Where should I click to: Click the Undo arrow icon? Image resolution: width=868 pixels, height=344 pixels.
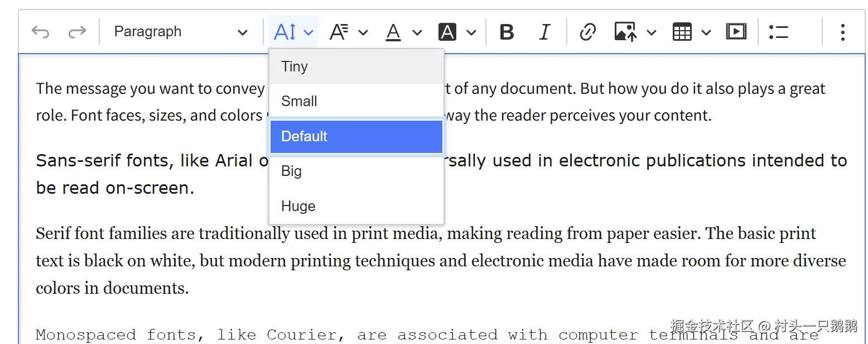pos(40,32)
